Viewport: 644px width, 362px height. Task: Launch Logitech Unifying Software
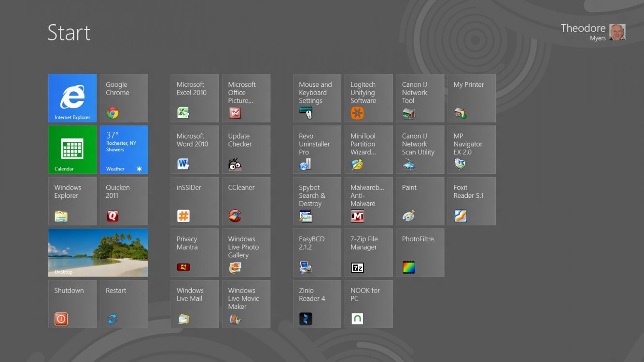[x=369, y=98]
